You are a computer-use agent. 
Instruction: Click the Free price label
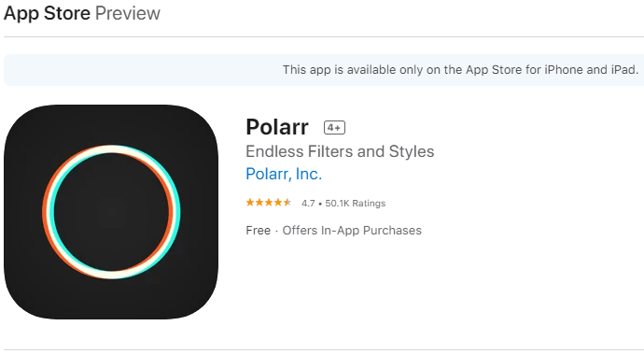coord(258,231)
